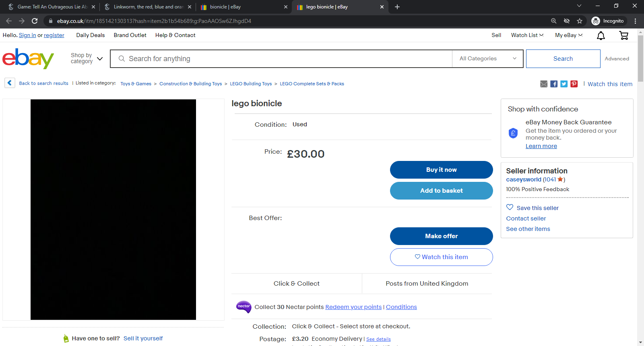
Task: Open Construction & Building Toys breadcrumb
Action: pos(191,84)
